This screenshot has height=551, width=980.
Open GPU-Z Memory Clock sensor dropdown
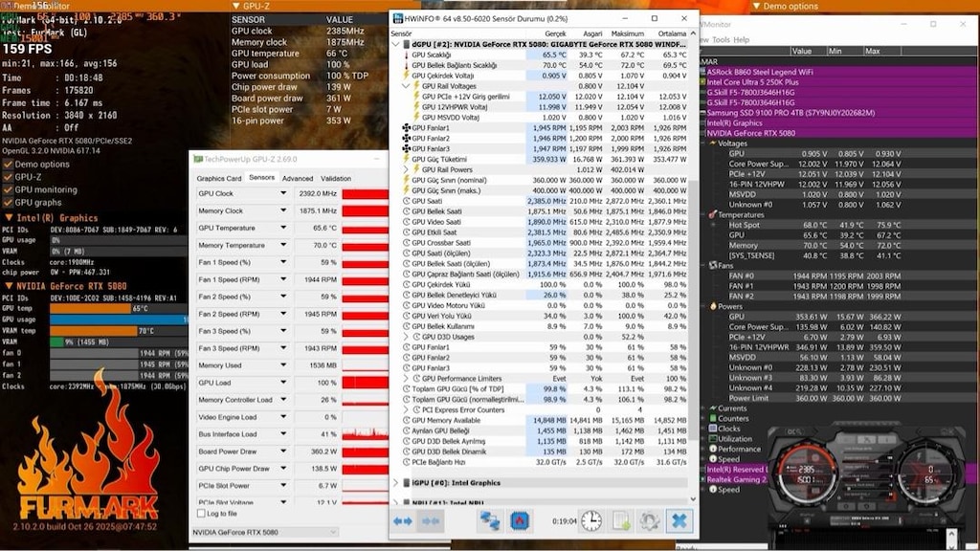pyautogui.click(x=283, y=210)
